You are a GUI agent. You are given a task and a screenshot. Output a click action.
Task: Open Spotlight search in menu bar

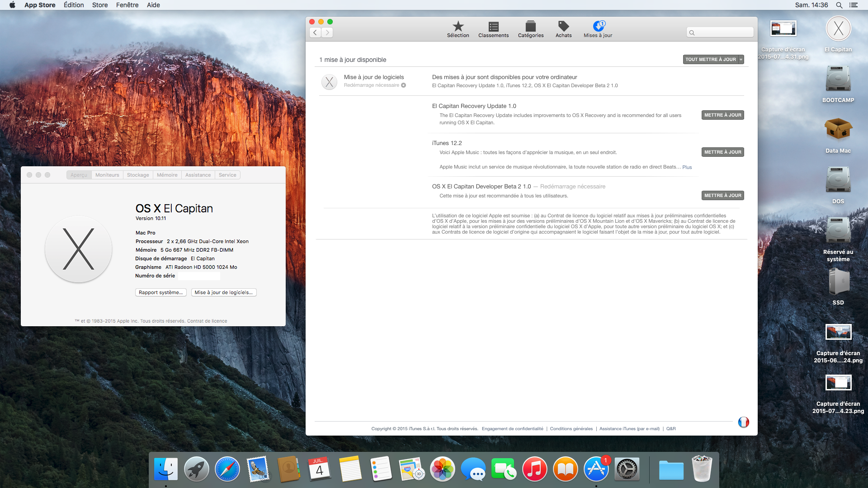[839, 5]
